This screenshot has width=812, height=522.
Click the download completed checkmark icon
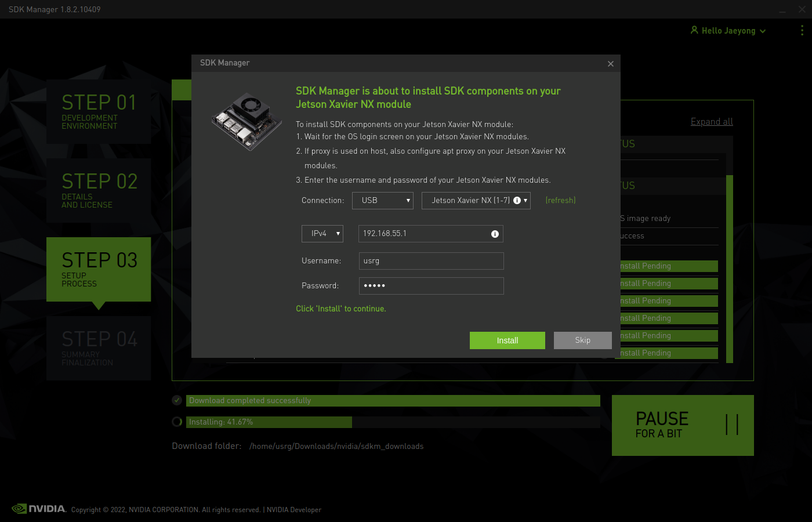tap(177, 400)
